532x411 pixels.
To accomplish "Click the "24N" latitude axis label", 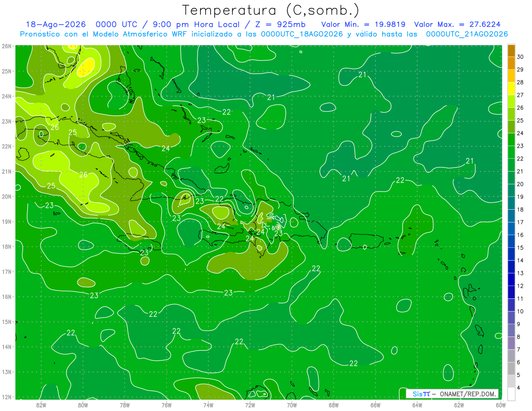I will point(7,96).
